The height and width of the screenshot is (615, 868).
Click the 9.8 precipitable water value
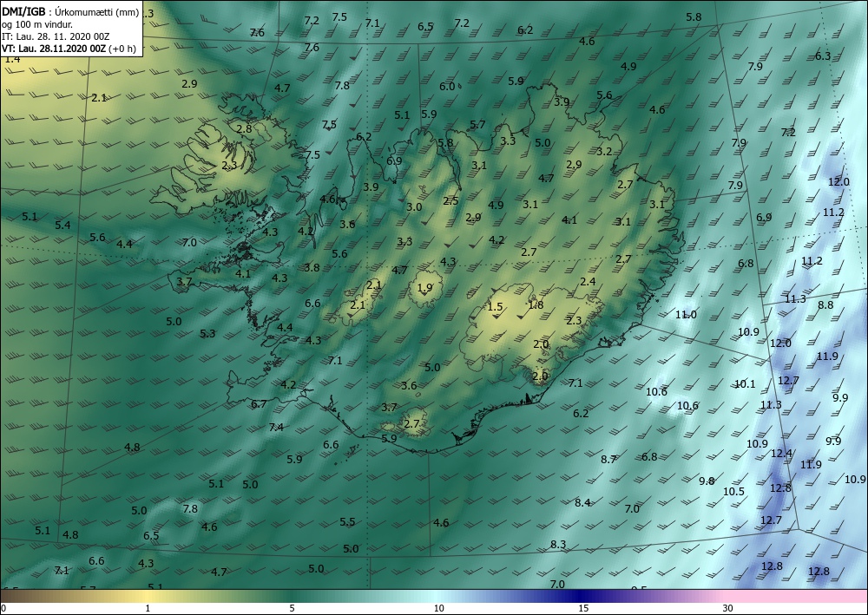point(707,481)
